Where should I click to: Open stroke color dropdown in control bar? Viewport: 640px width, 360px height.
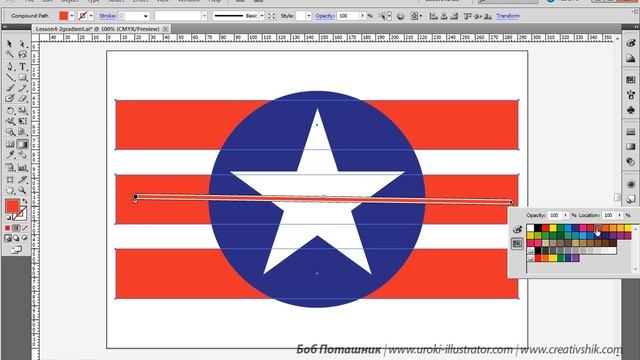pos(91,16)
